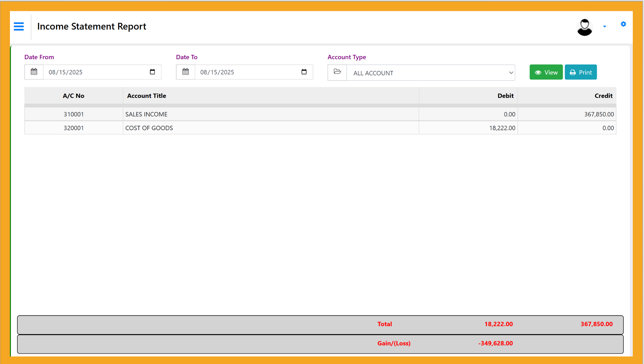Click the View button
This screenshot has height=364, width=644.
(546, 72)
